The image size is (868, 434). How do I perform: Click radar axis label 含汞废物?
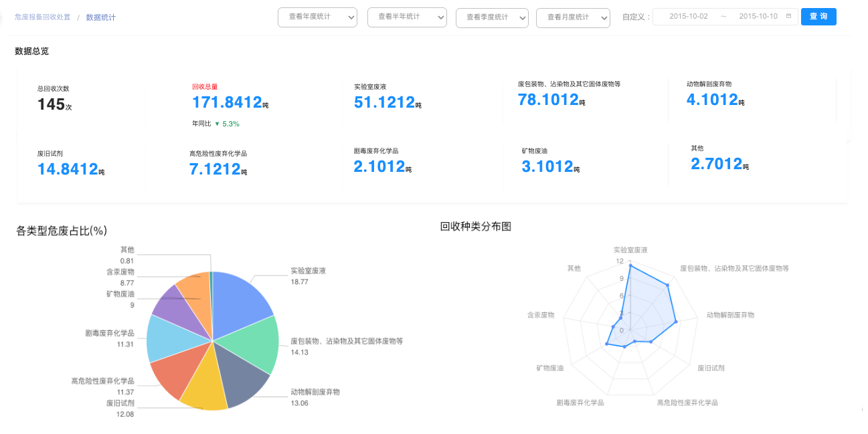(x=541, y=315)
